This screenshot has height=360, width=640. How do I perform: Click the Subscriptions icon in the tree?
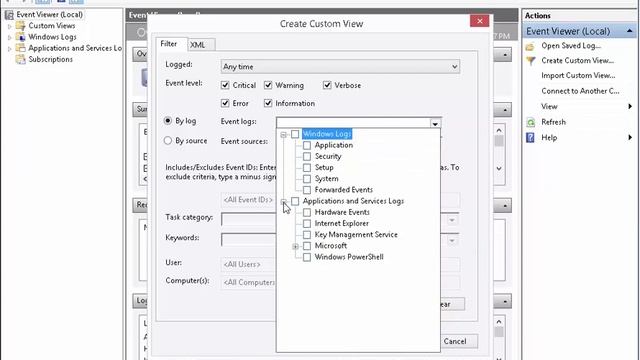[20, 59]
